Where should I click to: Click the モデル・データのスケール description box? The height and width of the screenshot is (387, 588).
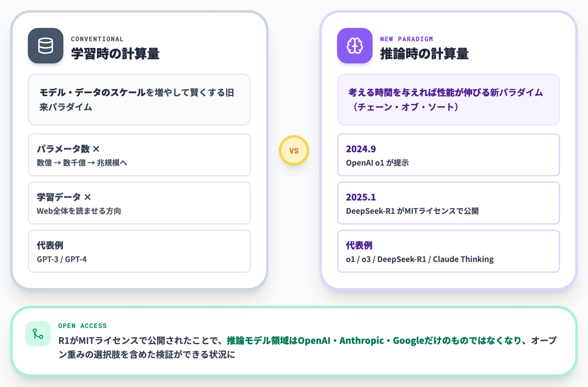[139, 100]
